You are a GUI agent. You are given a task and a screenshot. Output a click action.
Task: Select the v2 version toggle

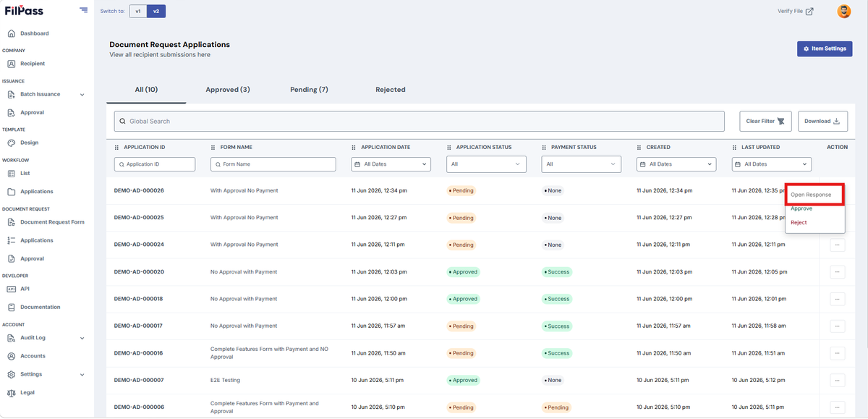(x=156, y=12)
